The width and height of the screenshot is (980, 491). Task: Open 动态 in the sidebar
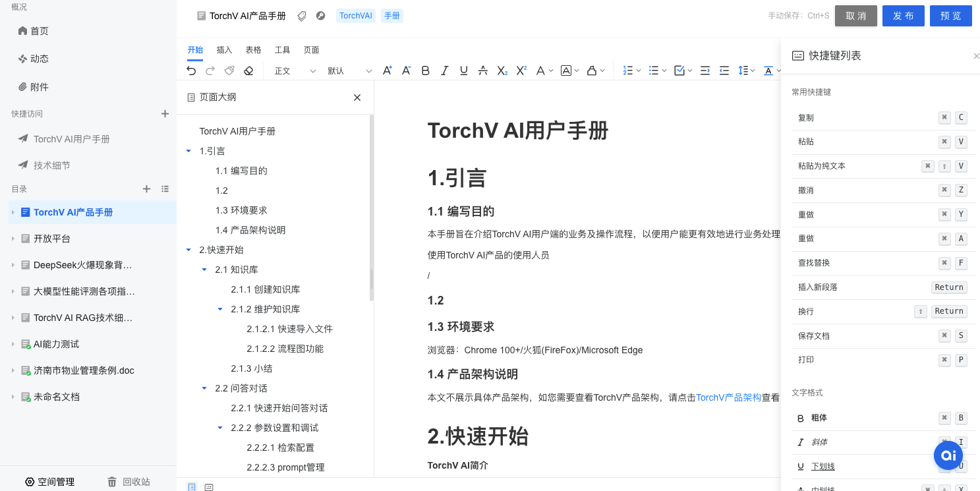click(40, 59)
